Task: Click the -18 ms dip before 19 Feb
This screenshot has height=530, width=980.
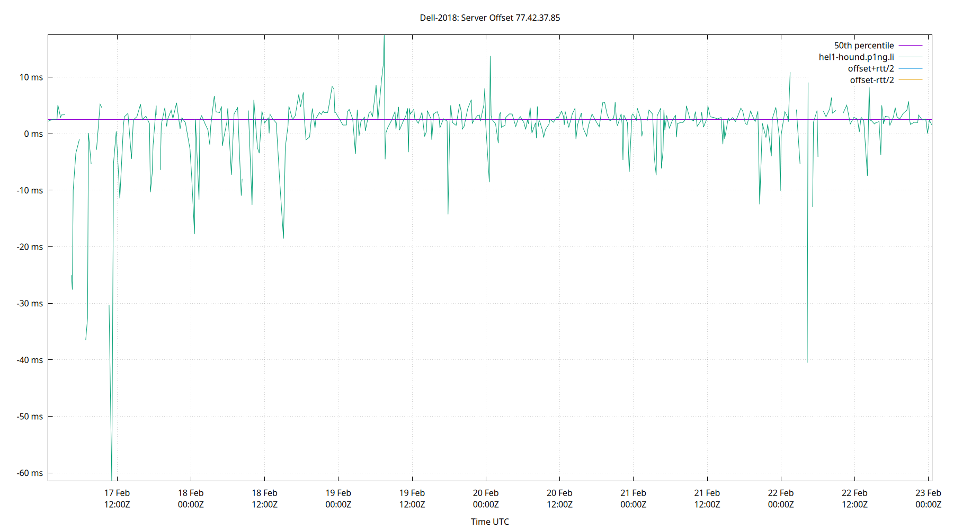Action: point(284,236)
